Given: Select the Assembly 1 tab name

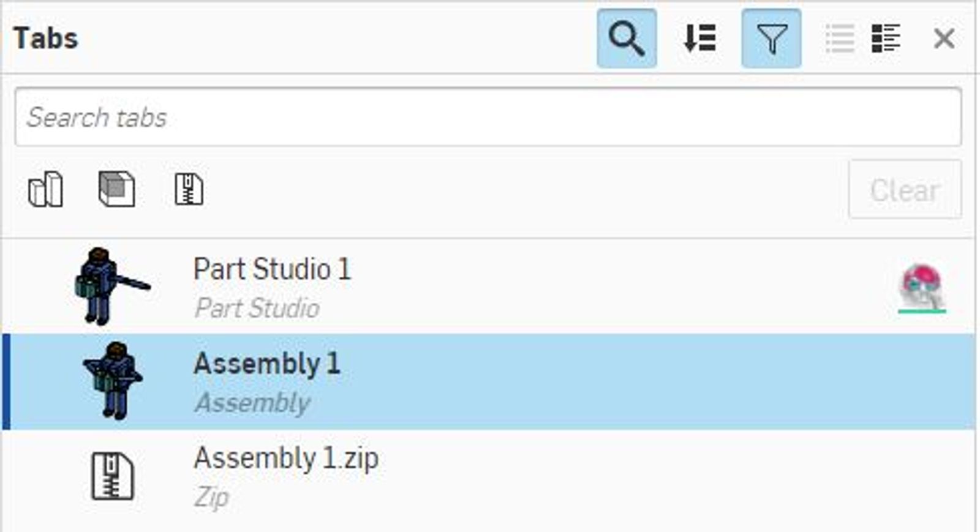Looking at the screenshot, I should pos(266,364).
